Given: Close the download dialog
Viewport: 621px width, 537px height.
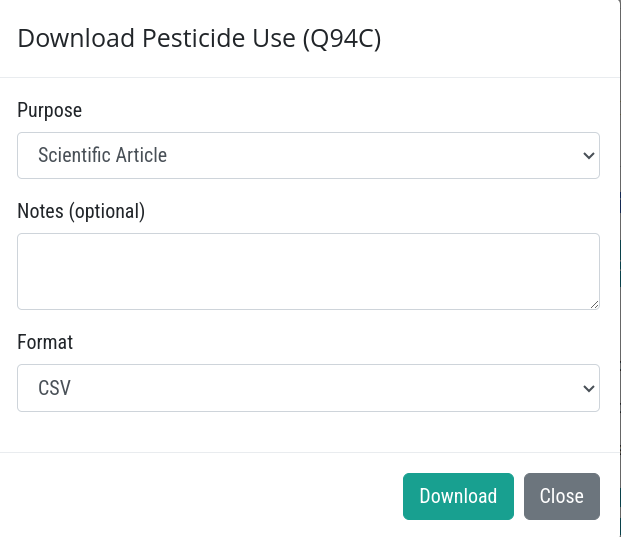Looking at the screenshot, I should click(562, 496).
